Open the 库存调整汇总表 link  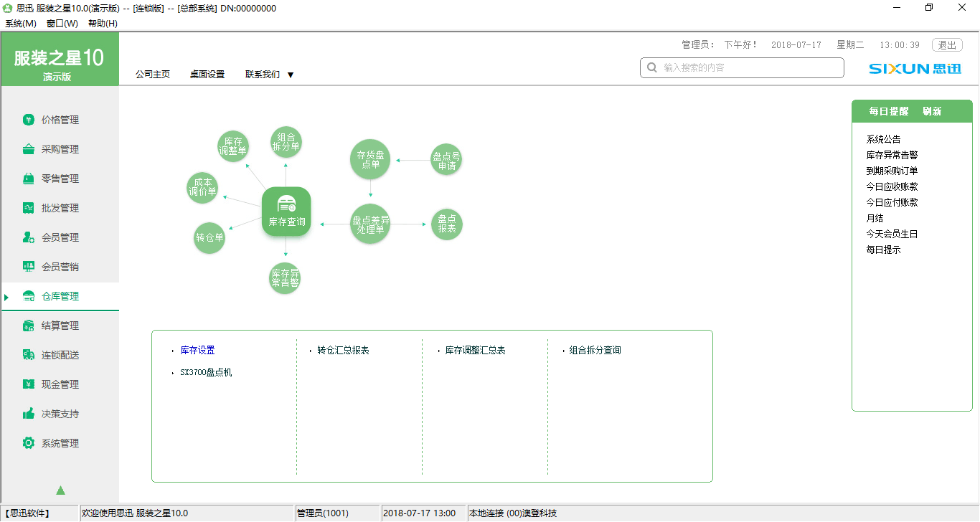pos(475,350)
